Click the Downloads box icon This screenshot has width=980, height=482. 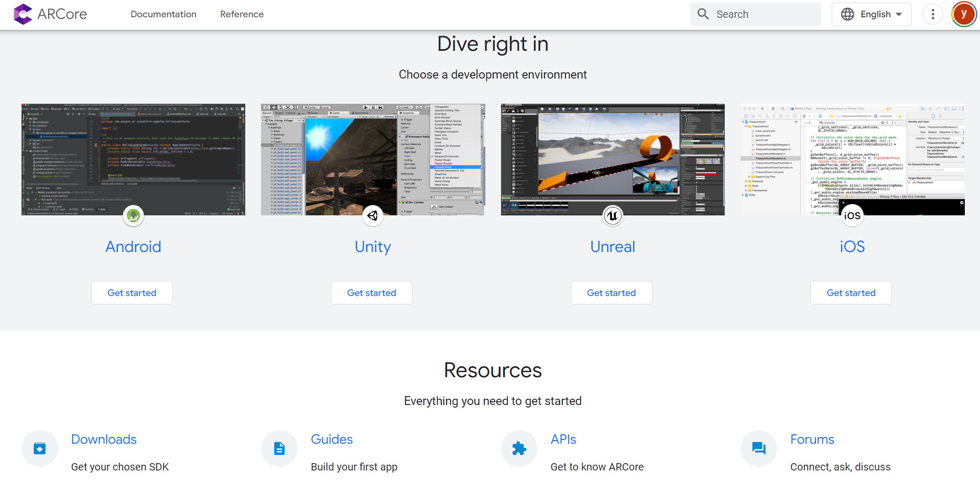[x=40, y=448]
